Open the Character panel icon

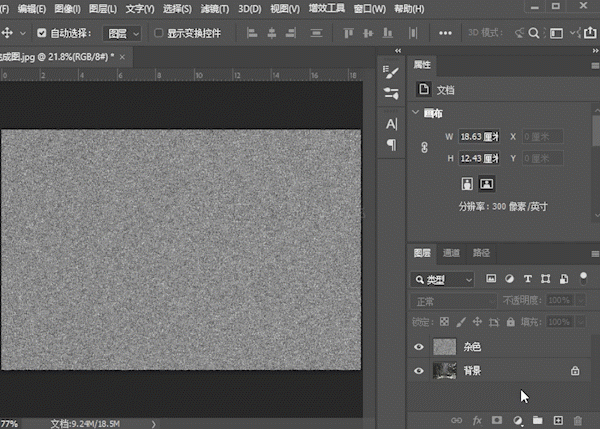tap(391, 124)
